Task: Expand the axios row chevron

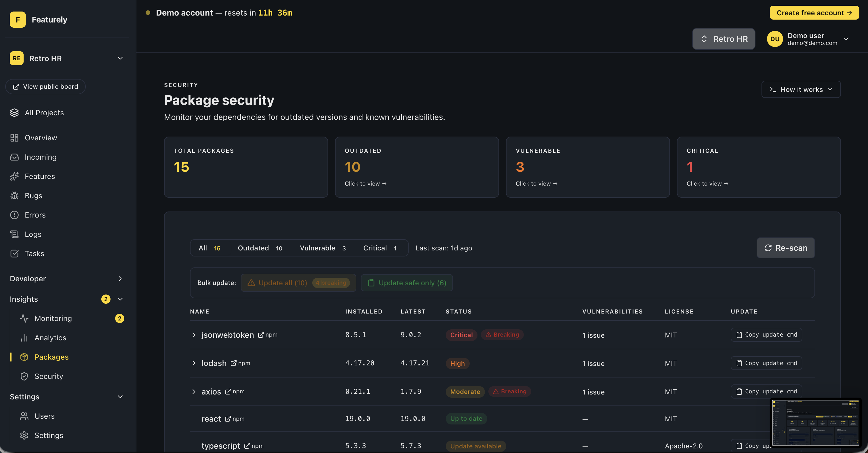Action: point(194,392)
